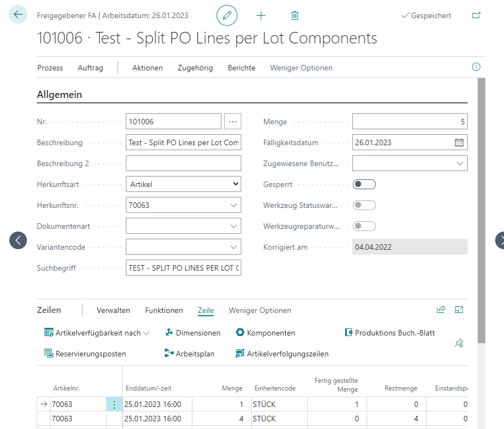Click the Komponenten button
This screenshot has height=429, width=504.
coord(265,333)
